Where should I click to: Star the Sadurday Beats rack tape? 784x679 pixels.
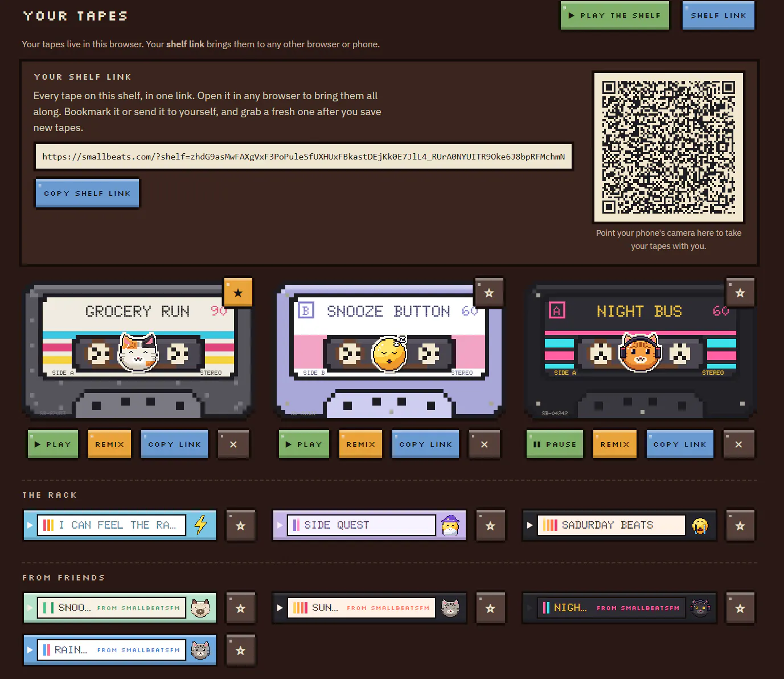click(x=740, y=526)
